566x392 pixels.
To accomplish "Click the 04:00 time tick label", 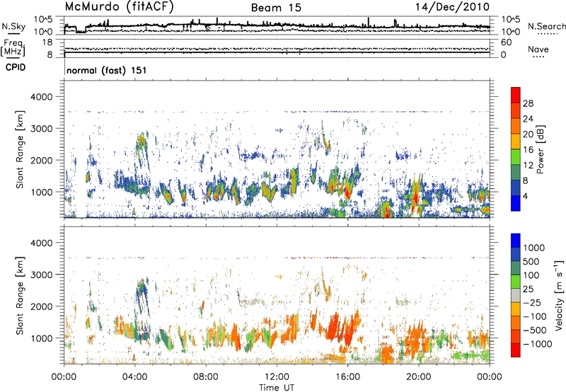I will 134,377.
